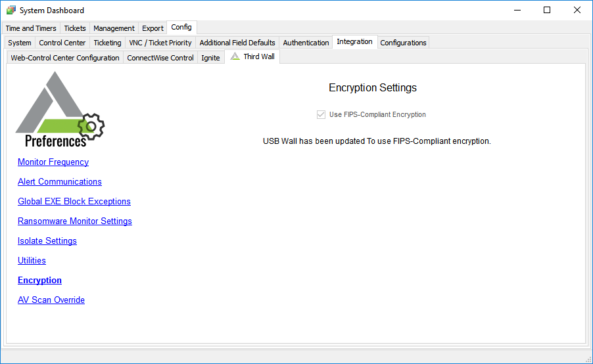
Task: Select the Integration tab
Action: [x=355, y=41]
